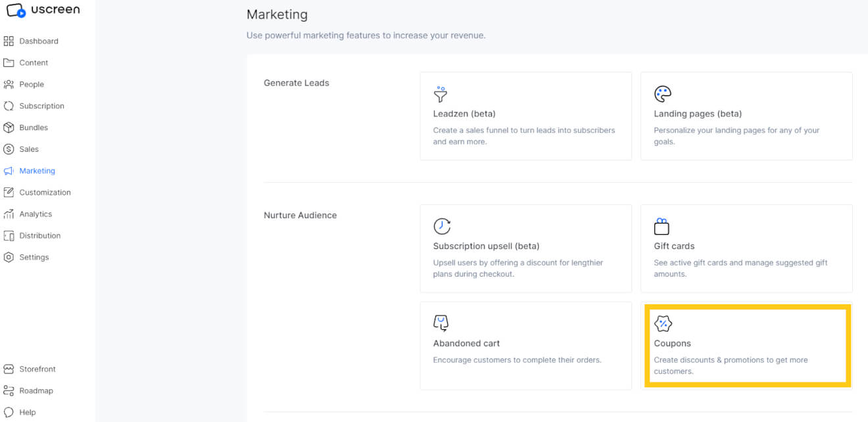868x422 pixels.
Task: Click the Analytics chart icon
Action: (9, 214)
